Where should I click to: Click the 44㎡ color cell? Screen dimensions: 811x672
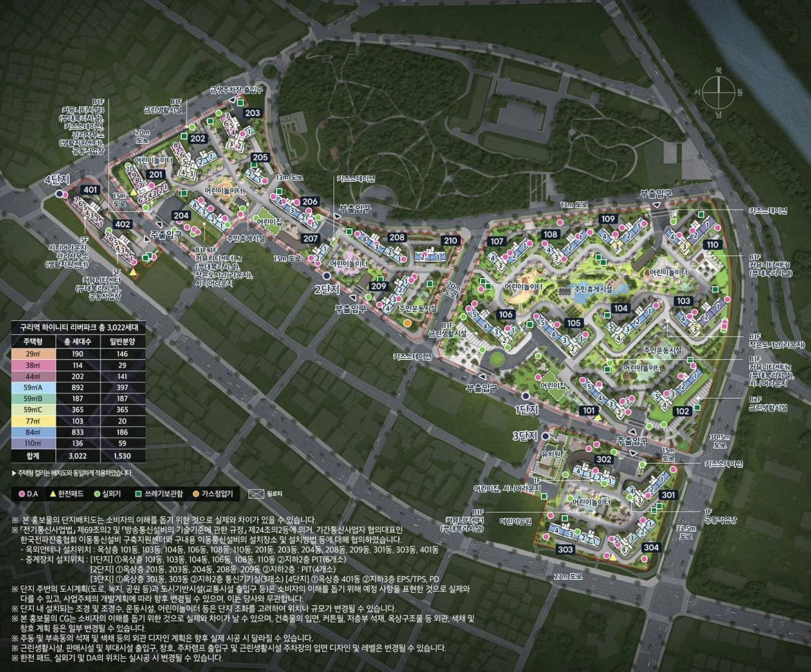click(32, 376)
